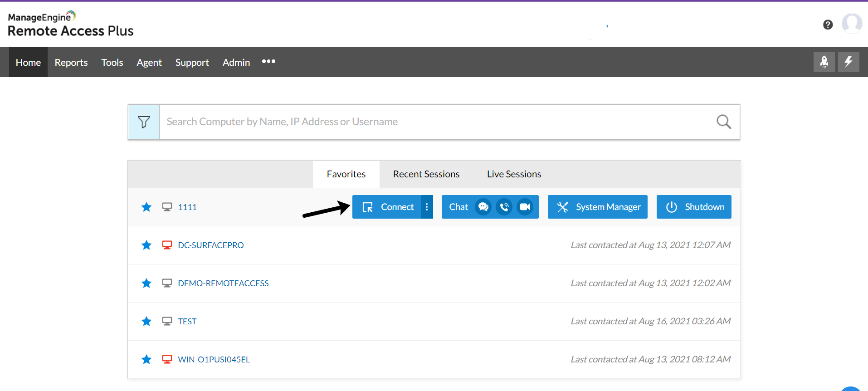868x391 pixels.
Task: Click the Connect button for 1111
Action: pyautogui.click(x=387, y=207)
